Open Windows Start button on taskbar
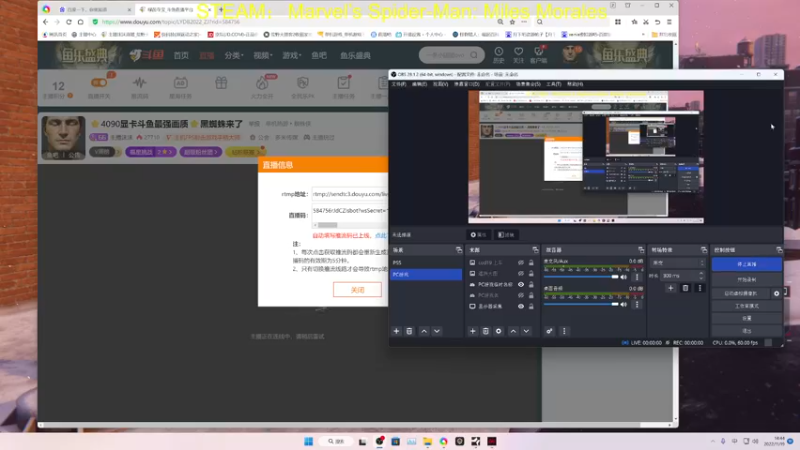Image resolution: width=800 pixels, height=450 pixels. point(309,441)
